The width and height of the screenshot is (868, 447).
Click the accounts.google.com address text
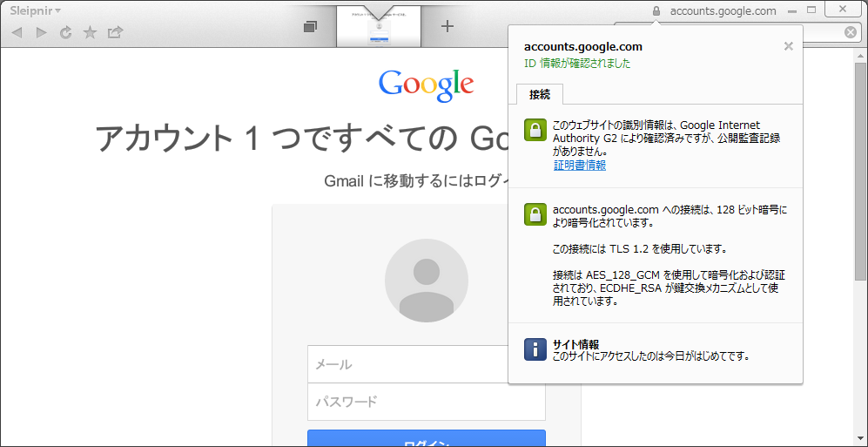coord(723,11)
